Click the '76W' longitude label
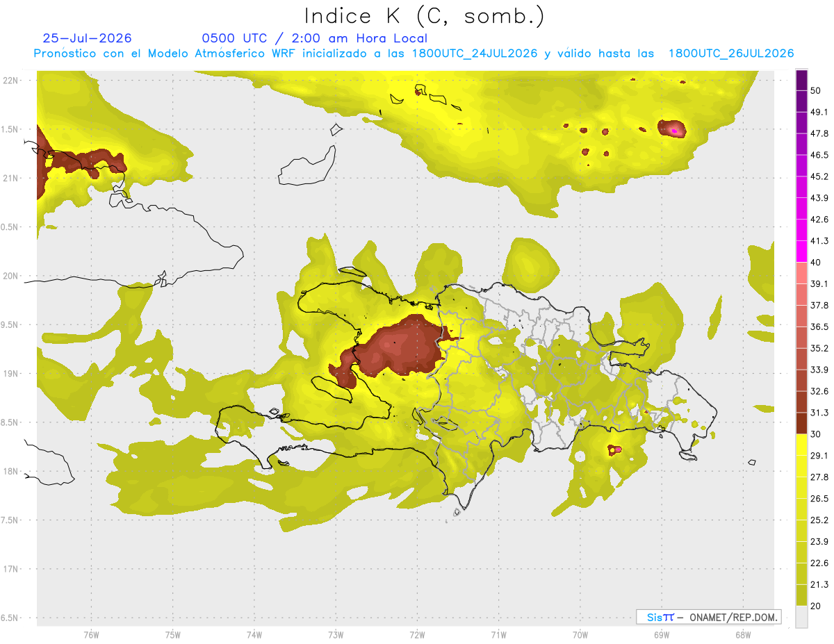The height and width of the screenshot is (644, 834). point(92,635)
